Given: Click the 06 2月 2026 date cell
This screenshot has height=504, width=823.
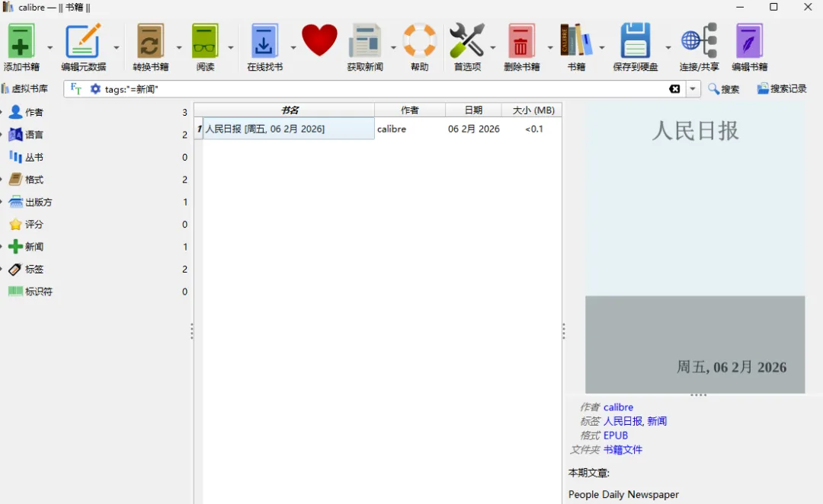Looking at the screenshot, I should pyautogui.click(x=473, y=129).
